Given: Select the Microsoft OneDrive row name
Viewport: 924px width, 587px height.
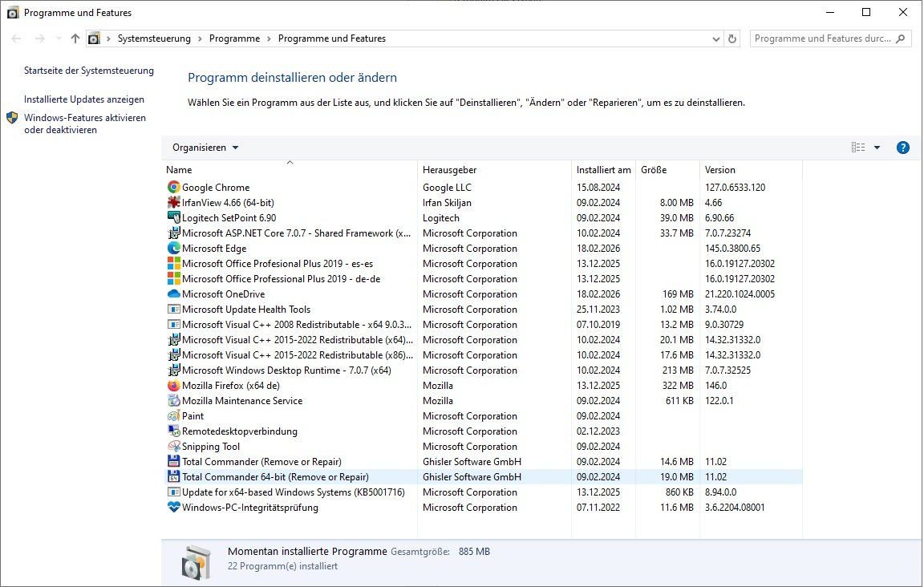Looking at the screenshot, I should click(x=223, y=294).
